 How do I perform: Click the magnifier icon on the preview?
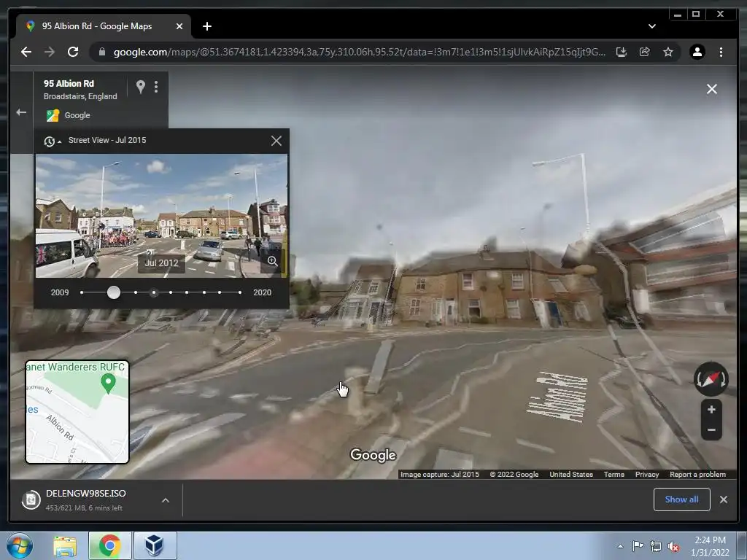273,261
